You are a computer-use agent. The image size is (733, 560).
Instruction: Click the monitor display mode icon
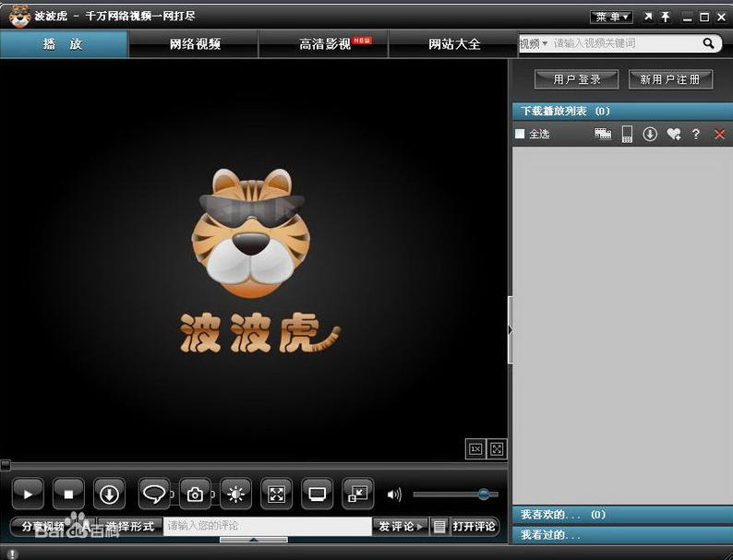tap(318, 494)
